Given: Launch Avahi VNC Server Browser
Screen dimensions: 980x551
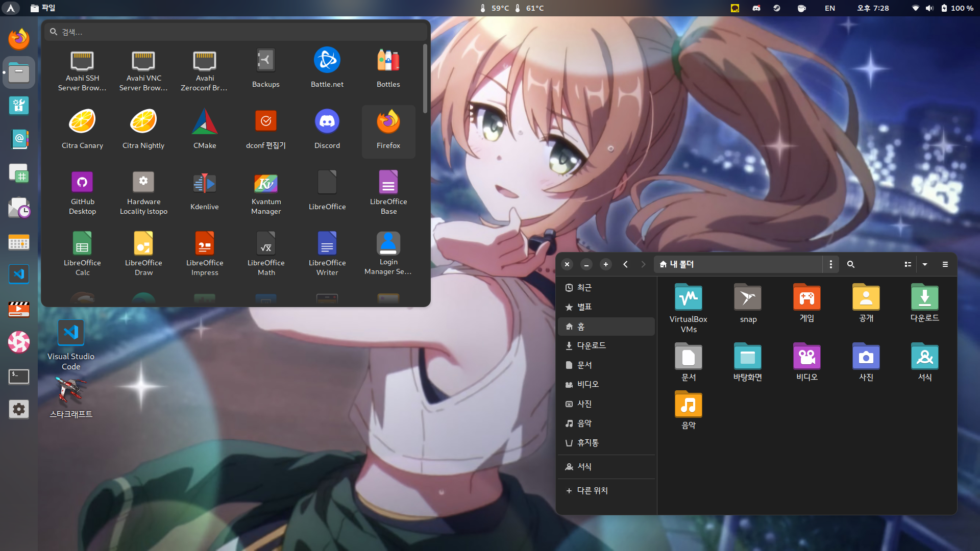Looking at the screenshot, I should (x=143, y=70).
